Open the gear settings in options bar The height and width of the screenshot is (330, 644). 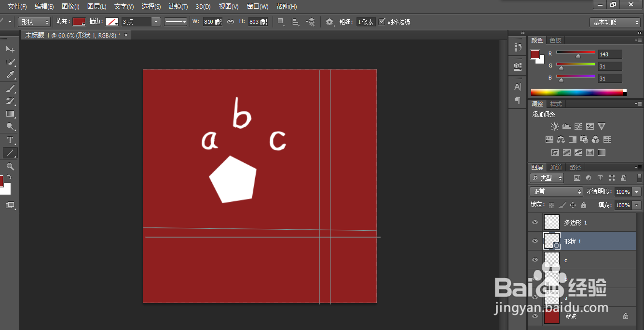(329, 22)
